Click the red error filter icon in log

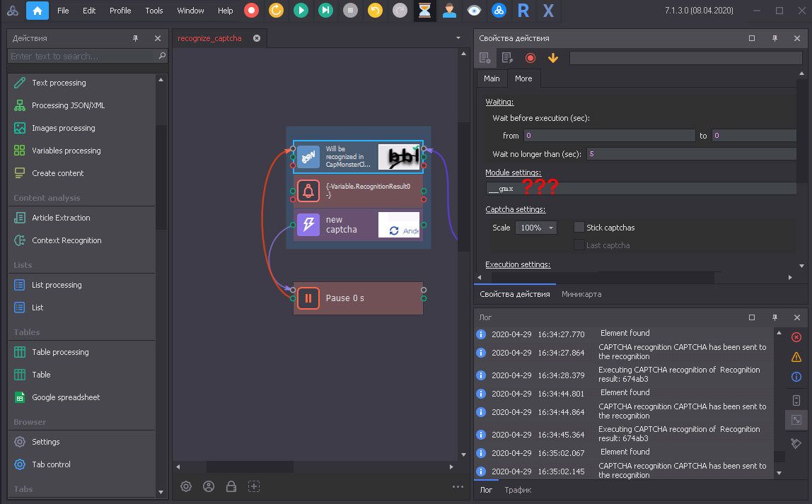(796, 337)
